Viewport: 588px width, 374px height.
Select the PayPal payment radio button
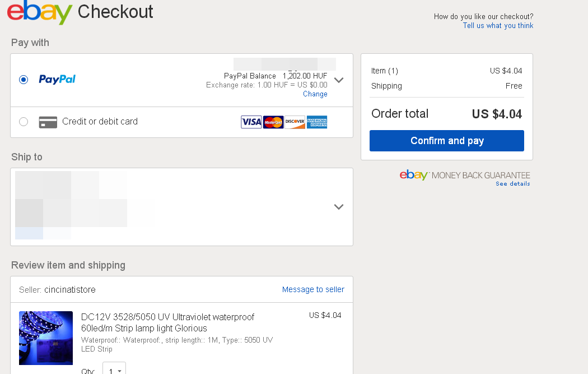point(24,80)
